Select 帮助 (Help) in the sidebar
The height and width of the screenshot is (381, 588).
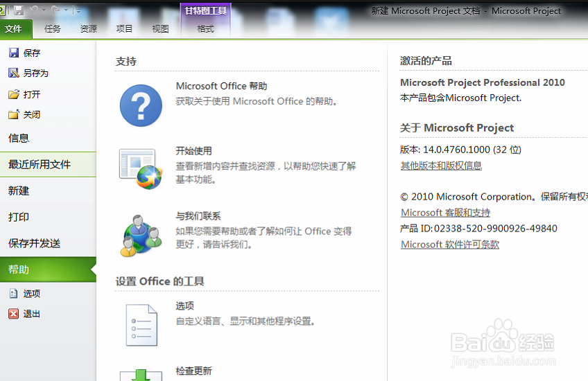coord(48,269)
